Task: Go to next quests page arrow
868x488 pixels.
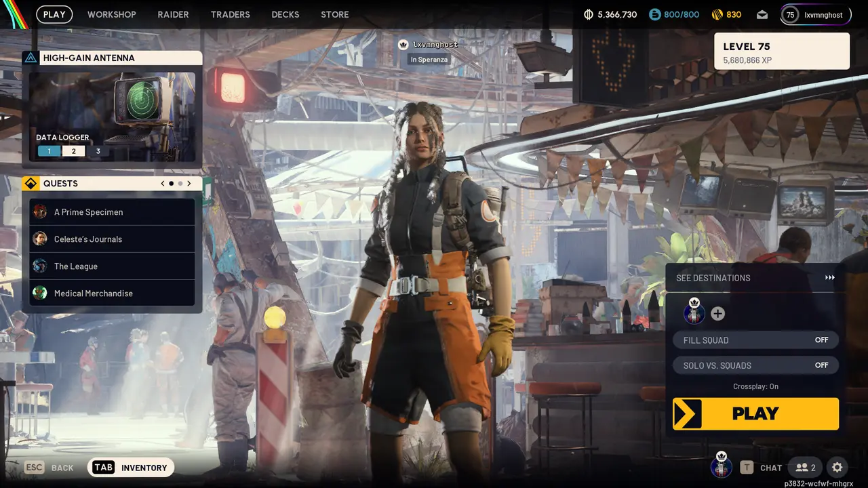Action: click(189, 184)
